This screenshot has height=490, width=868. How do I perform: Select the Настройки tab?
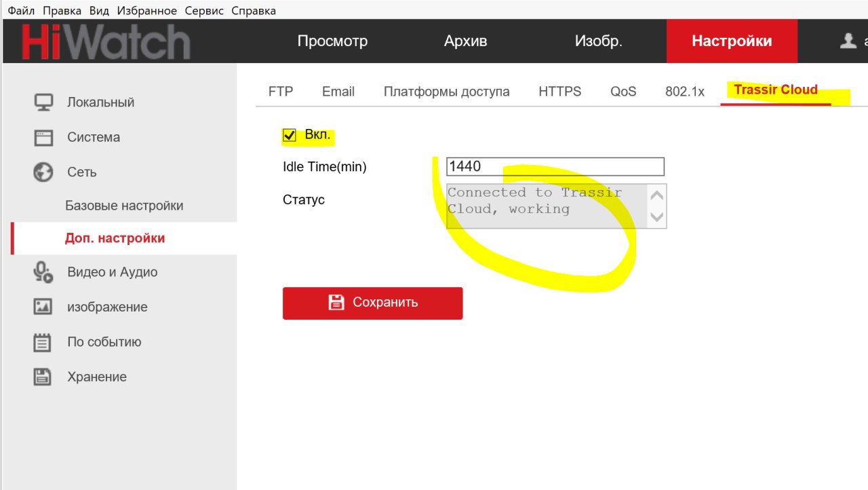pyautogui.click(x=732, y=41)
